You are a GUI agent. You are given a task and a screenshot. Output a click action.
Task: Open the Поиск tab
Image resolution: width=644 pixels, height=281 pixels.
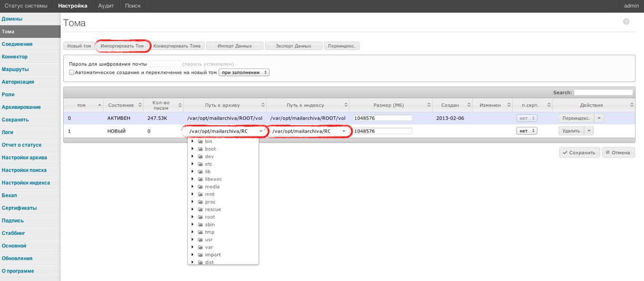click(133, 6)
